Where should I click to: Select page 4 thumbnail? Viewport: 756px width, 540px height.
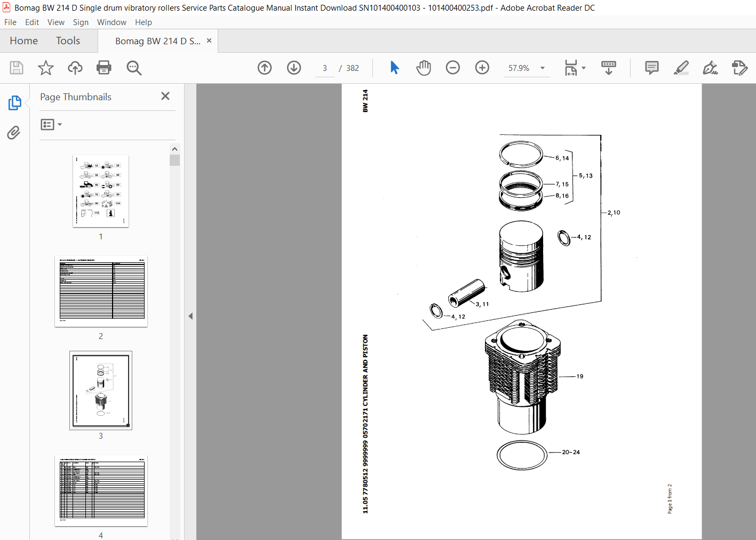click(x=101, y=490)
